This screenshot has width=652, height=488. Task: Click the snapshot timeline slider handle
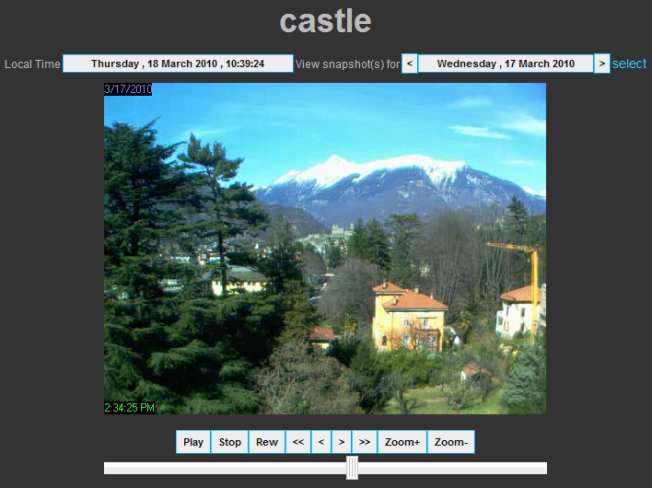tap(352, 468)
